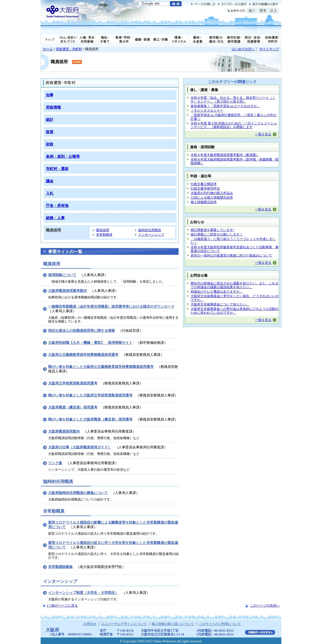Open リンク集 link

click(x=55, y=463)
